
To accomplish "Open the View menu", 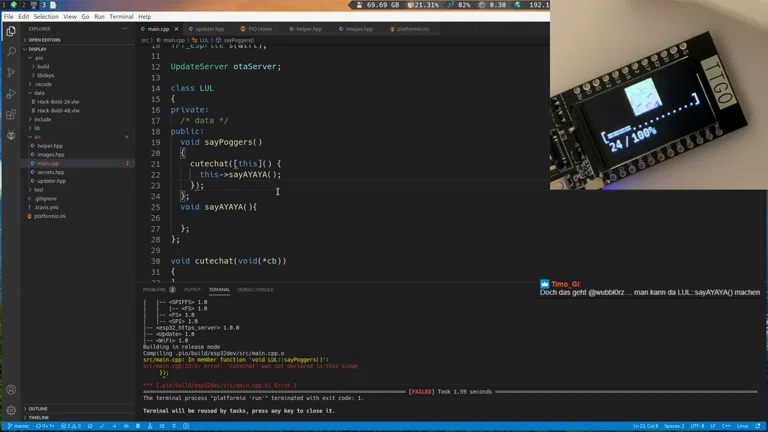I will coord(70,17).
